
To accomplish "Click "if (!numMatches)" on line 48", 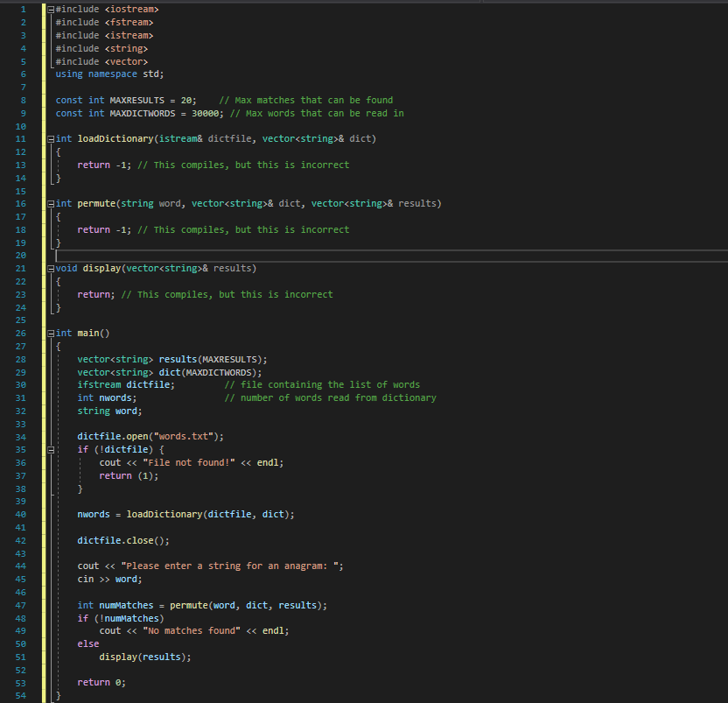I will pyautogui.click(x=121, y=618).
